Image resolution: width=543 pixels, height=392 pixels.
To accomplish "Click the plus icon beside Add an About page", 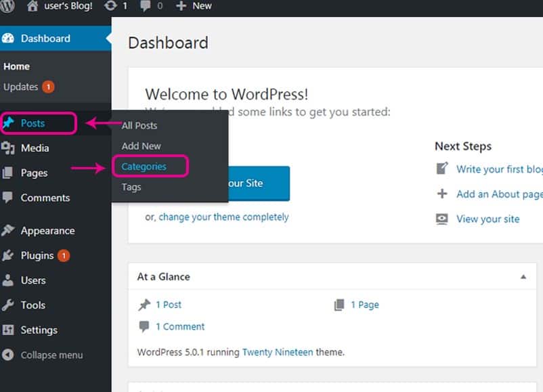I will coord(442,194).
